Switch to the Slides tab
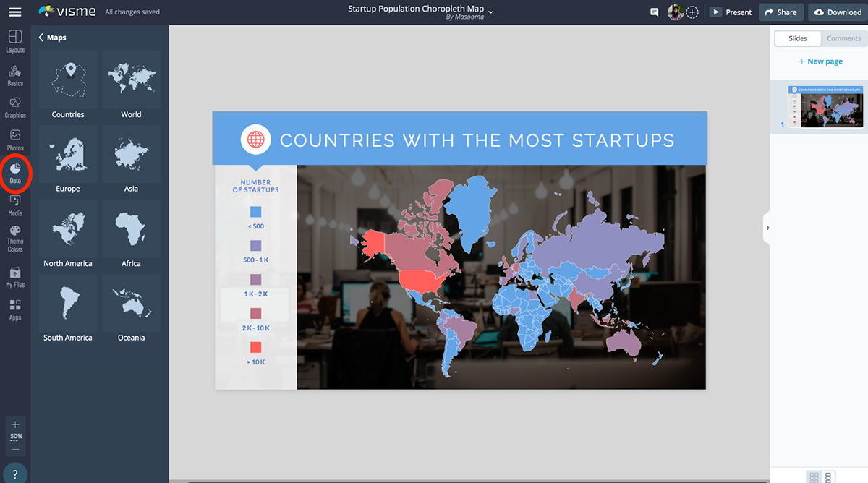Image resolution: width=868 pixels, height=483 pixels. click(798, 38)
